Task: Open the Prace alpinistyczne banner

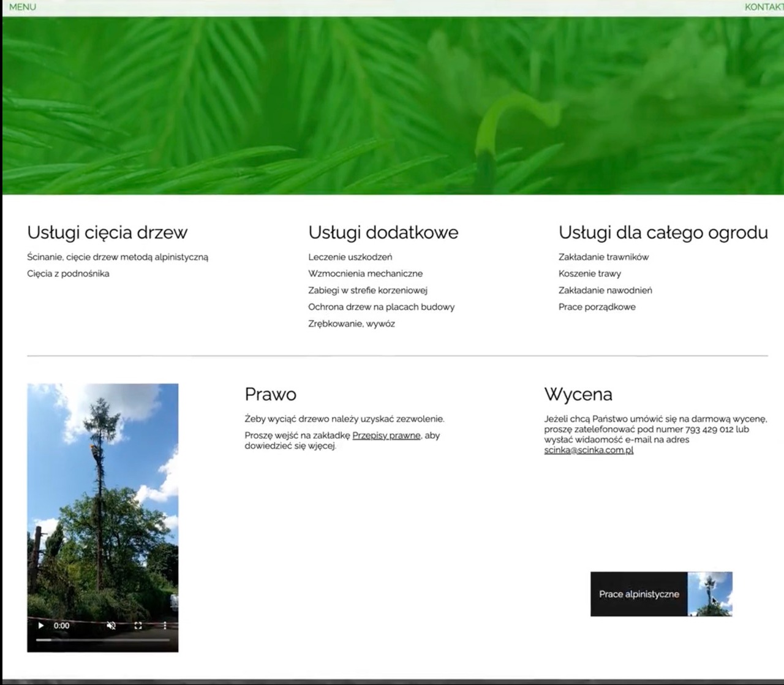Action: pyautogui.click(x=639, y=594)
